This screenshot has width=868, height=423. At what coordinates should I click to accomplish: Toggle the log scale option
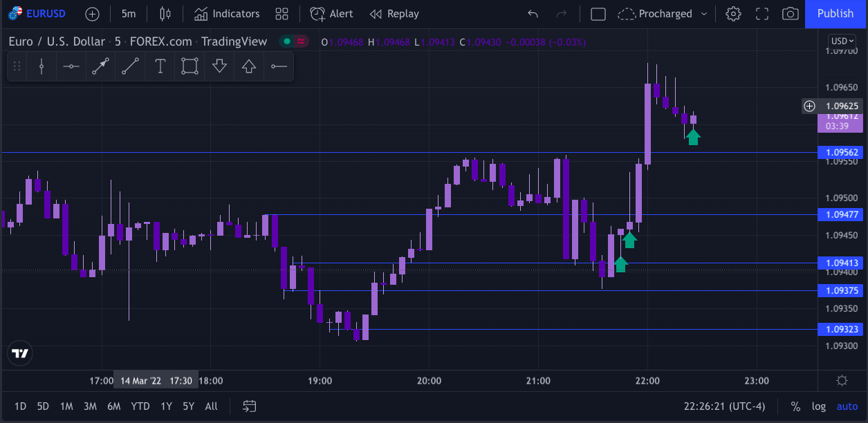click(819, 406)
